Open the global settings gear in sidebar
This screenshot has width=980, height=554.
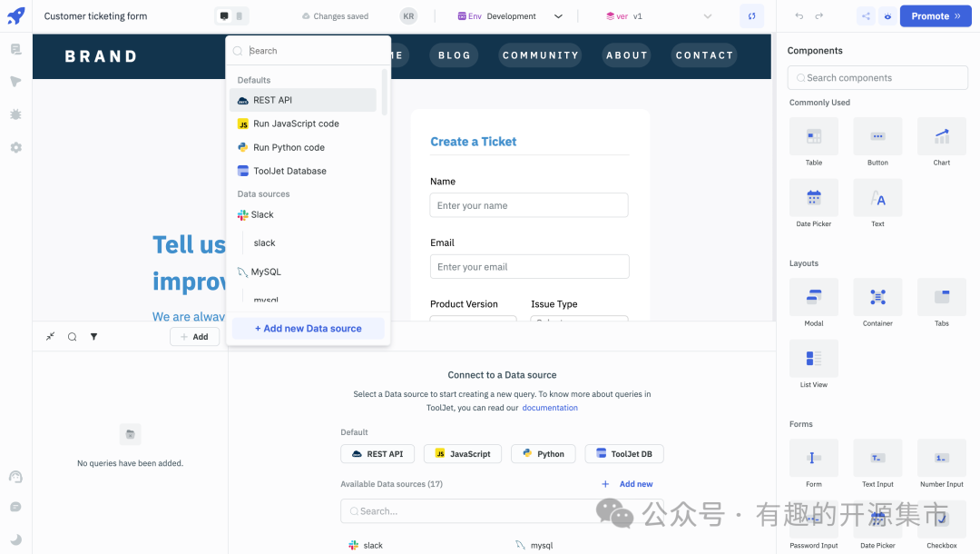point(16,147)
